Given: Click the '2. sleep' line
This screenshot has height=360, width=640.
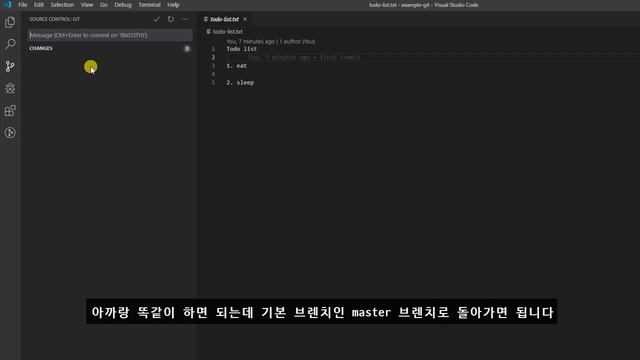Looking at the screenshot, I should click(240, 82).
